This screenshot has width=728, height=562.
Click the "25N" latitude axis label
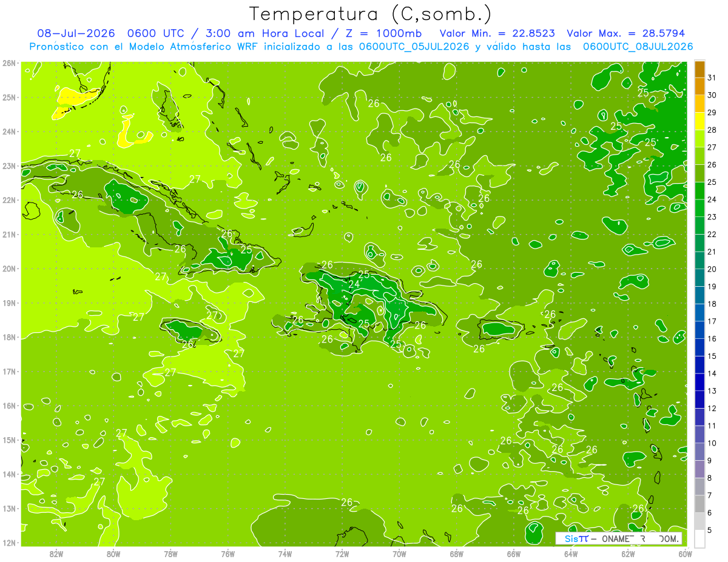(8, 97)
